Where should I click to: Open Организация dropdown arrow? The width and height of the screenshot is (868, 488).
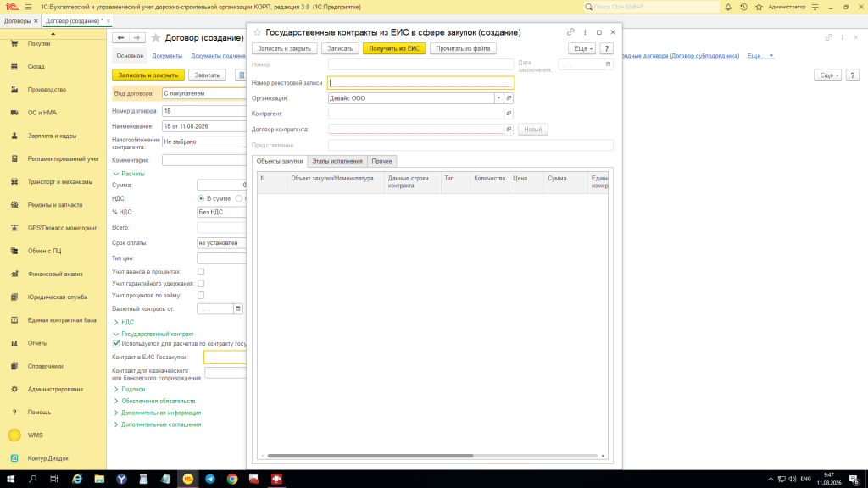tap(498, 98)
